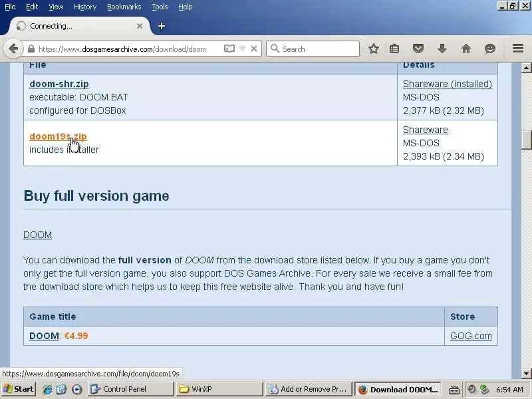Open the Tools menu
Viewport: 532px width, 399px height.
click(160, 7)
